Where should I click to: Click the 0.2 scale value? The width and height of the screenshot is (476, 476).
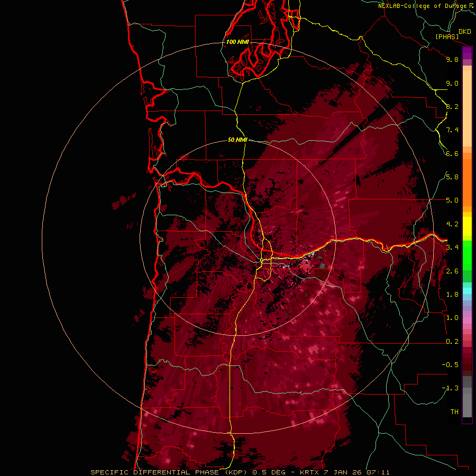tap(452, 342)
